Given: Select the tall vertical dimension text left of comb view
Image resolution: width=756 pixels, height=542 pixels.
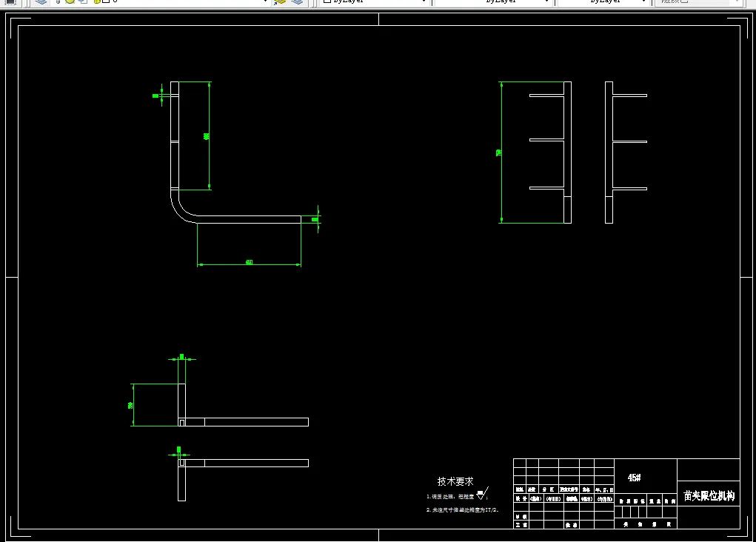Looking at the screenshot, I should click(x=498, y=153).
